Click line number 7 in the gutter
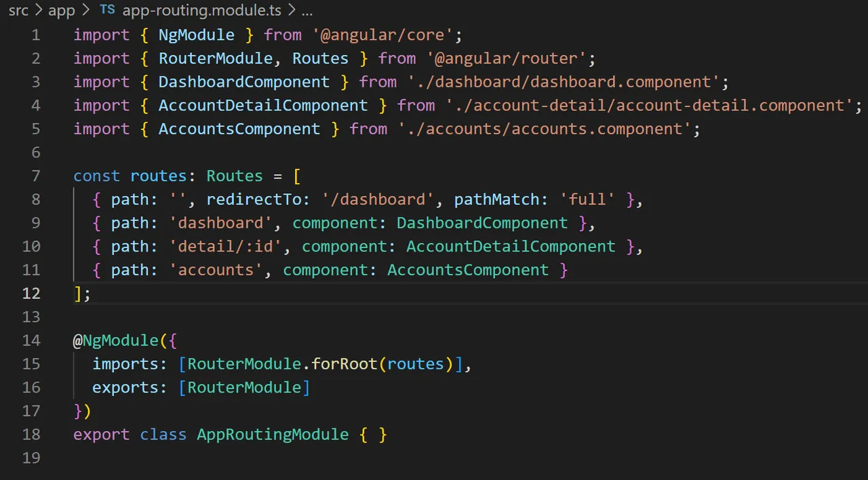The image size is (868, 480). pos(35,176)
